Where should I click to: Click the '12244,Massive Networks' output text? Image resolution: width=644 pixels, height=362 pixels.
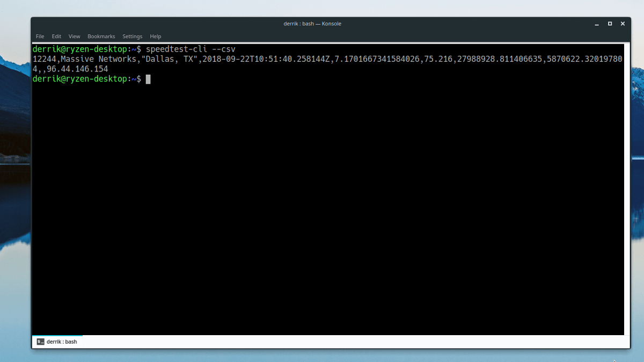coord(85,59)
